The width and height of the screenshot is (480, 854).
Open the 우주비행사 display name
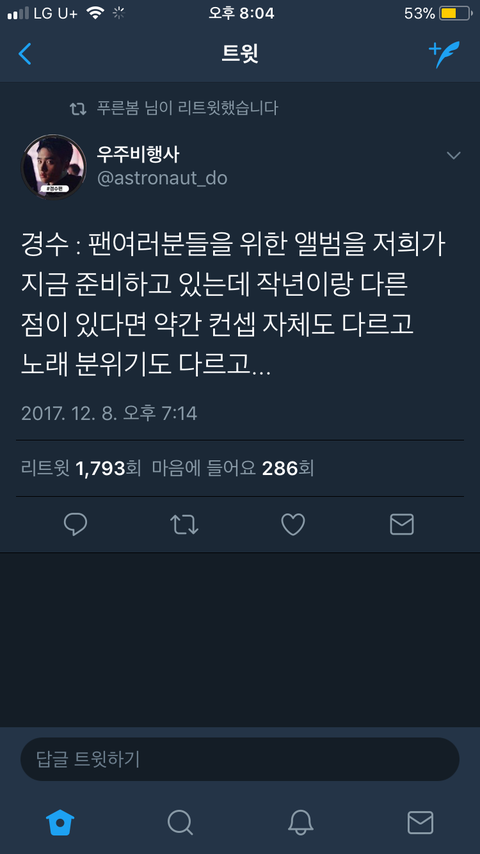(x=138, y=155)
